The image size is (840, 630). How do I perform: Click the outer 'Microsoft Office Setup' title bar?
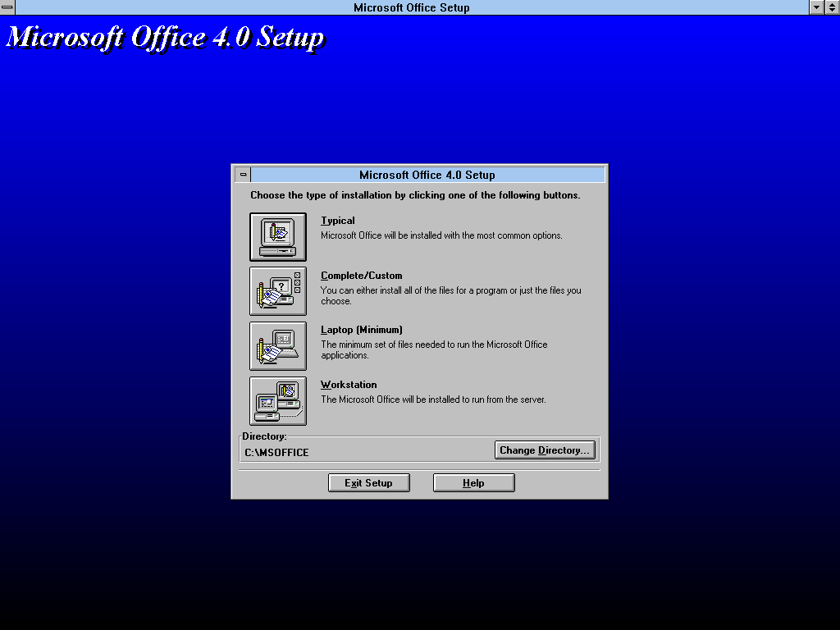[412, 7]
